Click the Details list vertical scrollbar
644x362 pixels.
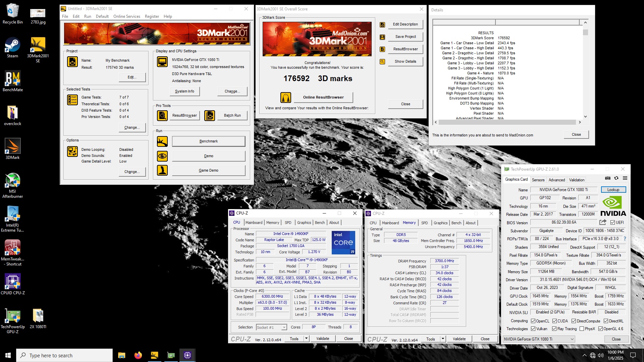point(585,69)
